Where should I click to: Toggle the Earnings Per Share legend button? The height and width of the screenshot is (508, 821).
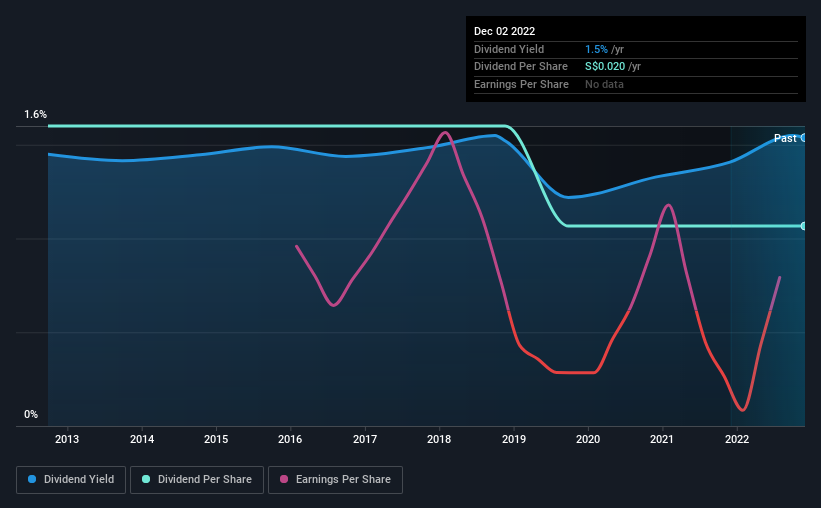pos(335,480)
